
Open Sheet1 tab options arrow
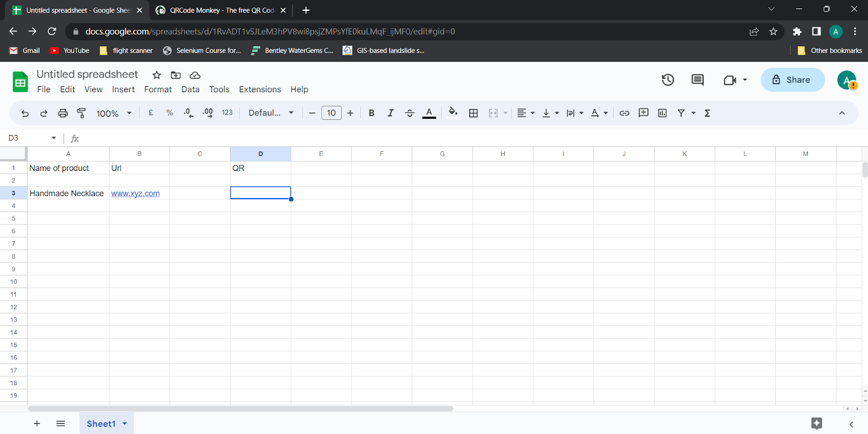pos(125,424)
